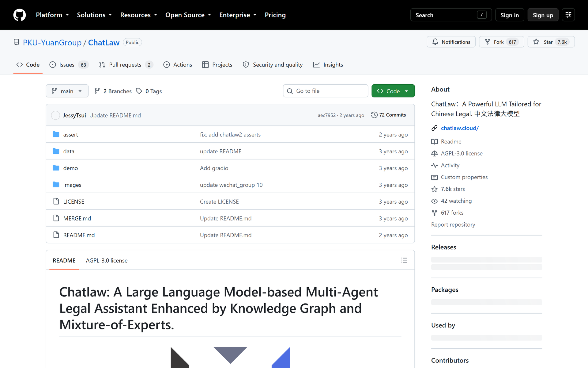Screen dimensions: 588x368
Task: Select the AGPL-3.0 license tab in README
Action: click(x=107, y=260)
